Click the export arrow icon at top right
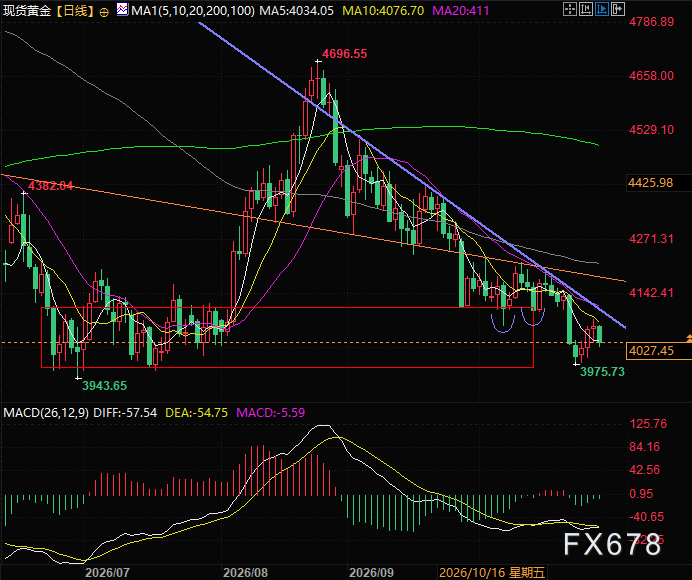This screenshot has height=580, width=692. tap(618, 9)
